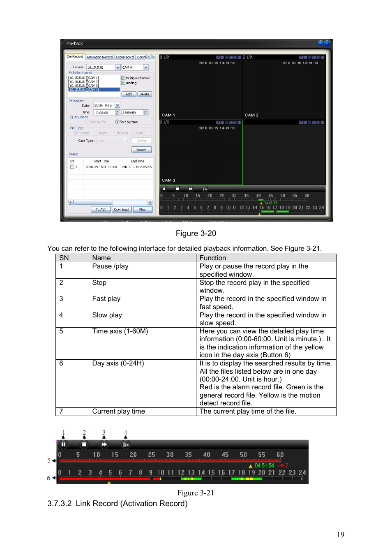Close the CAM 3 video pane

[x=239, y=123]
